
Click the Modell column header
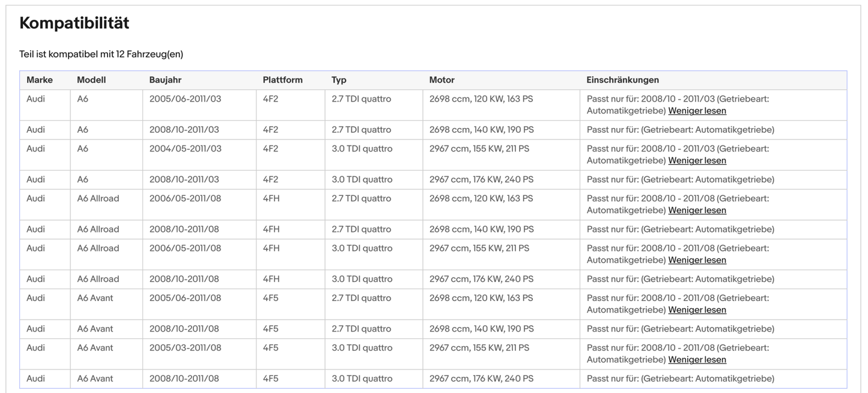[91, 80]
